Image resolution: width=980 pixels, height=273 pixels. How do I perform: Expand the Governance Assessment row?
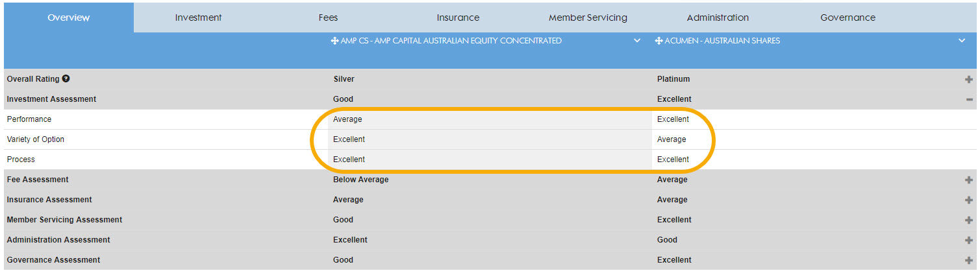969,260
